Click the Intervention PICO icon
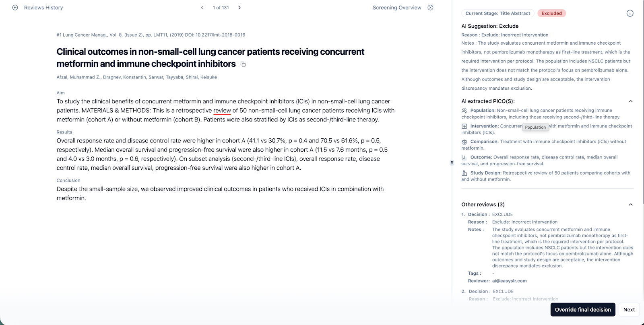Image resolution: width=644 pixels, height=325 pixels. click(464, 126)
